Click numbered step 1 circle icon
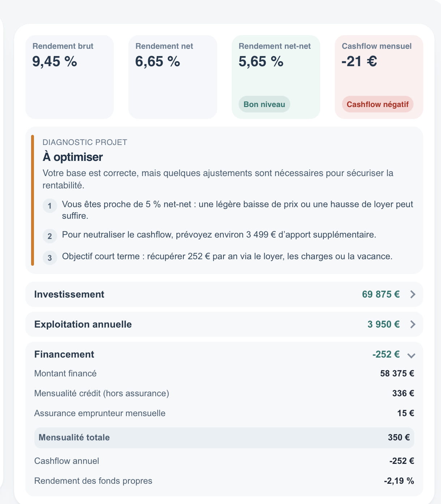The width and height of the screenshot is (441, 504). point(50,206)
